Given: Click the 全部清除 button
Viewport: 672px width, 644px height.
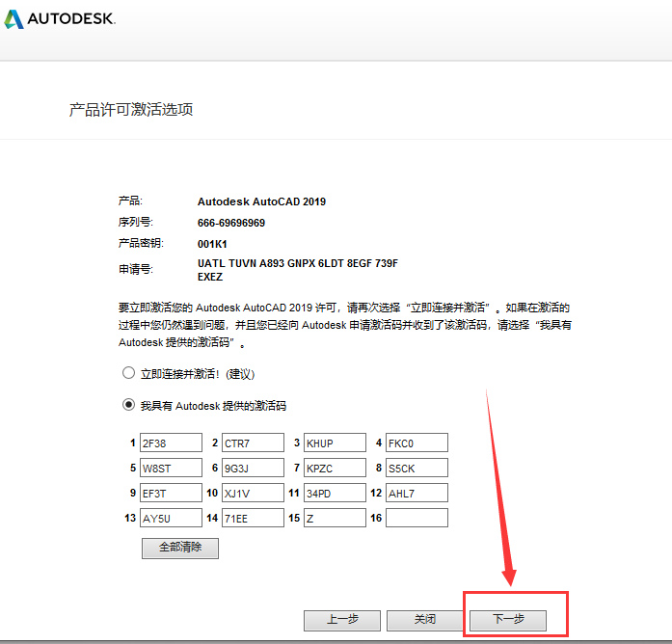Looking at the screenshot, I should [x=180, y=548].
